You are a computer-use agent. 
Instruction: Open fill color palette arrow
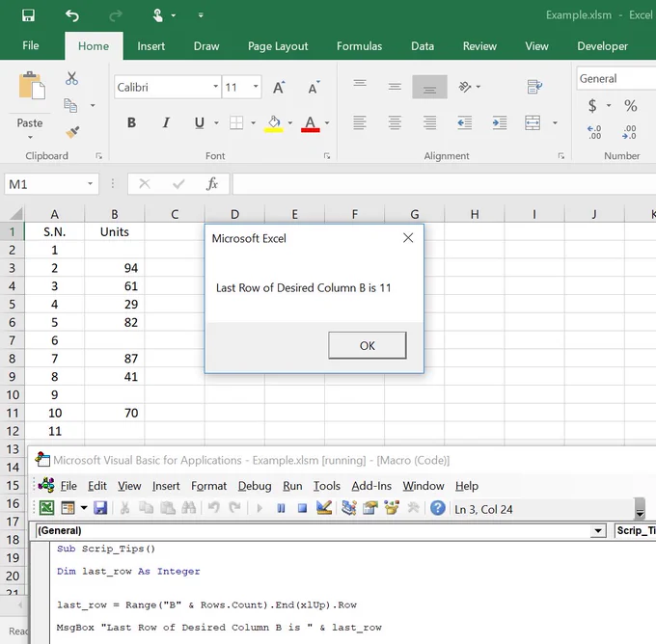290,123
